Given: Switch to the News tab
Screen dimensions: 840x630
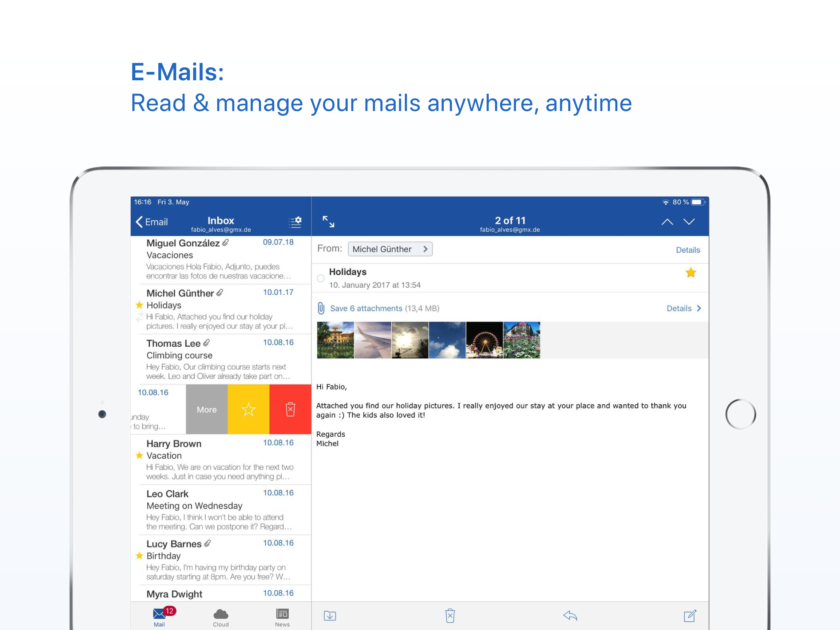Looking at the screenshot, I should point(282,617).
